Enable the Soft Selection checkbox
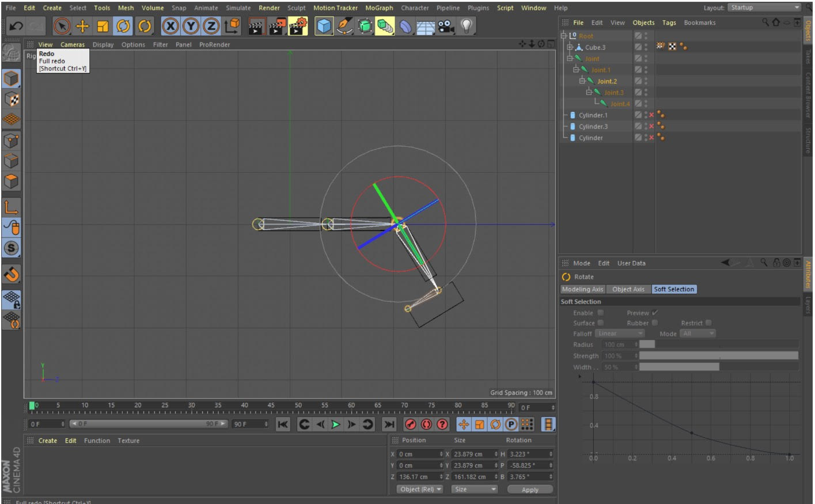The width and height of the screenshot is (815, 504). [x=600, y=313]
